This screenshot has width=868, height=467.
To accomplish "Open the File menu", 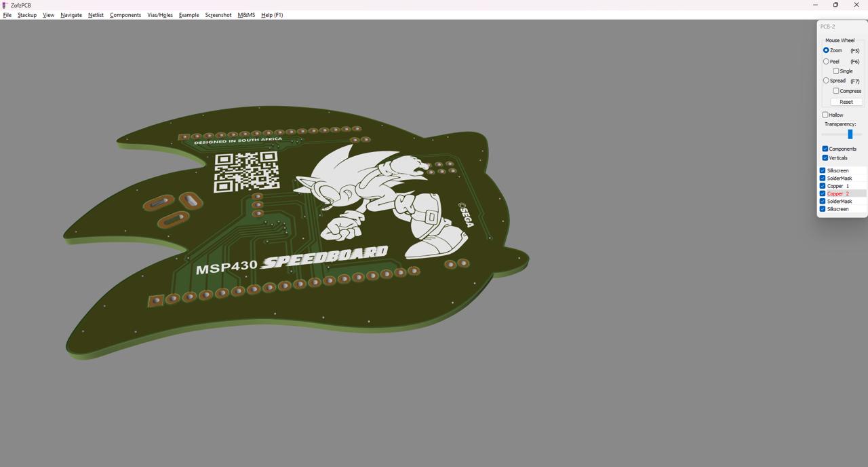I will (x=7, y=15).
